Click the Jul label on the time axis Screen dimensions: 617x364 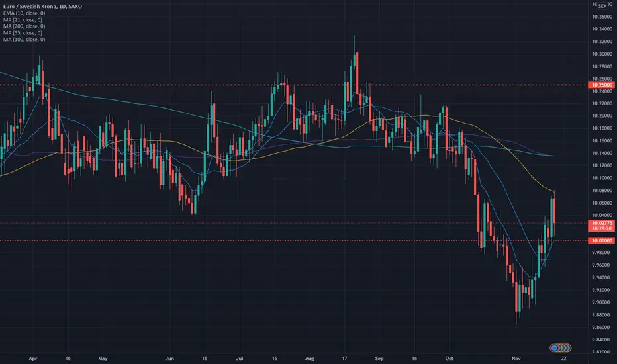[239, 359]
